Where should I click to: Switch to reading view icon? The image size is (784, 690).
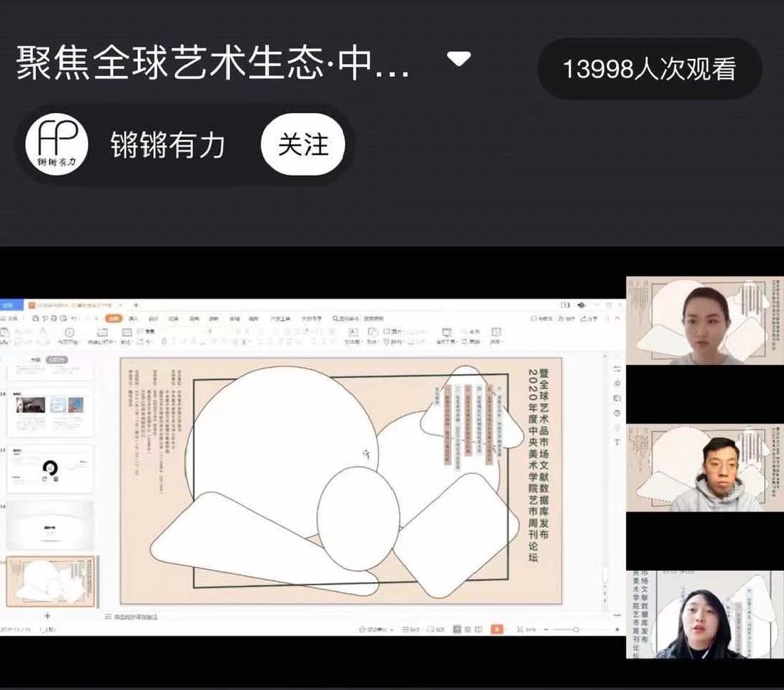(x=479, y=630)
